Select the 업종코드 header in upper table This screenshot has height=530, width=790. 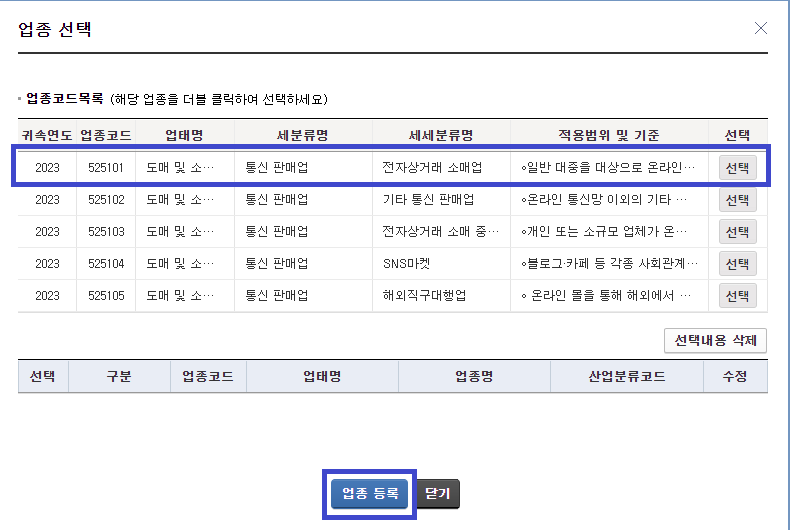pos(106,135)
